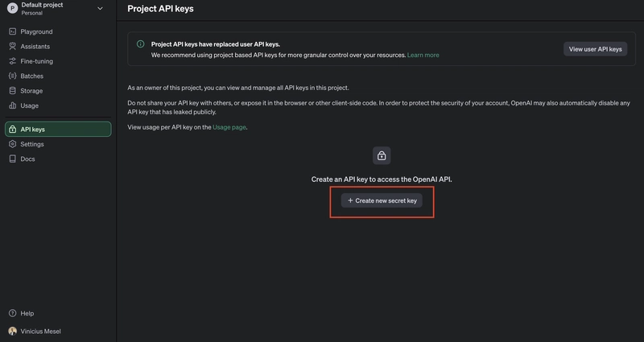The width and height of the screenshot is (644, 342).
Task: Click the project avatar letter P
Action: click(x=13, y=8)
